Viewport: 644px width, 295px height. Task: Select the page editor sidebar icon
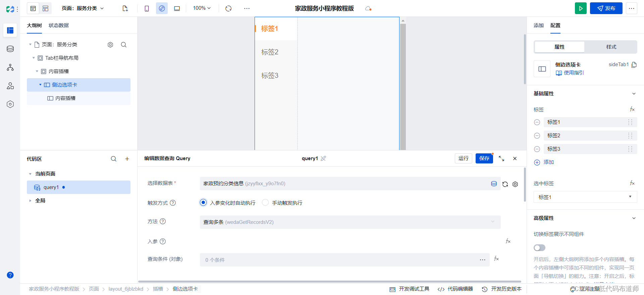10,30
